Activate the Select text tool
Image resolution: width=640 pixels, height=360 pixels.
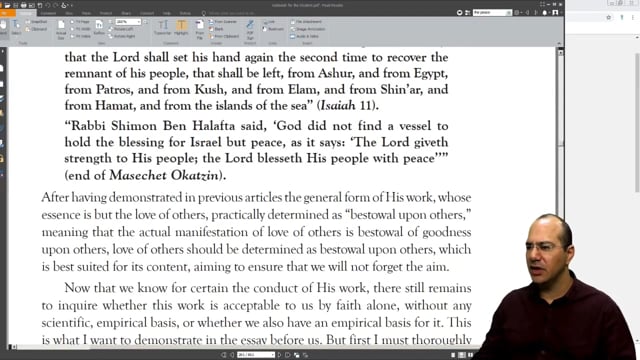pyautogui.click(x=16, y=27)
